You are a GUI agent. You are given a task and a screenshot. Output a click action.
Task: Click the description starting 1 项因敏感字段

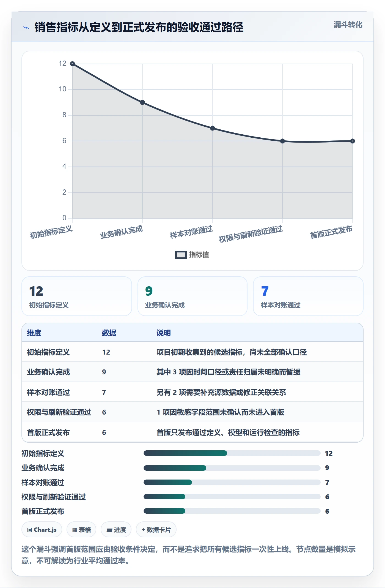coord(220,412)
